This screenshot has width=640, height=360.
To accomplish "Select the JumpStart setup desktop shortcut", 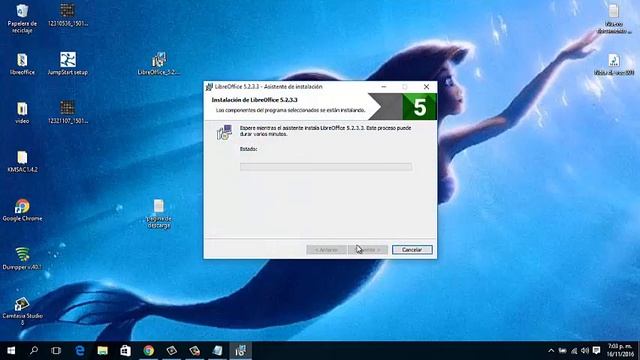I will pyautogui.click(x=68, y=64).
